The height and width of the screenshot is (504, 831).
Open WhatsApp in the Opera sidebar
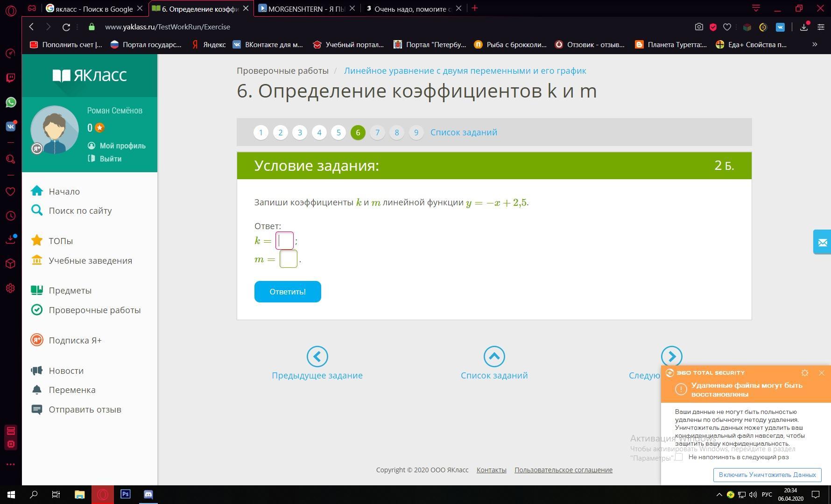(x=11, y=102)
